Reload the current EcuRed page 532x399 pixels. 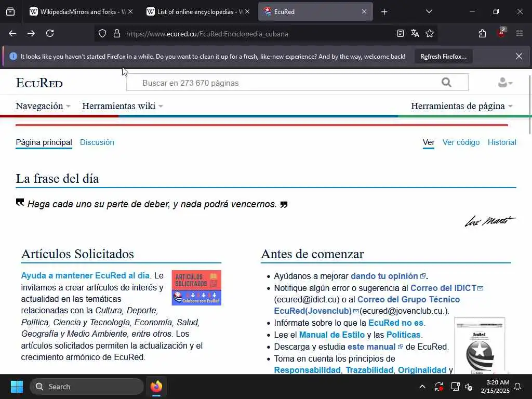(x=50, y=33)
